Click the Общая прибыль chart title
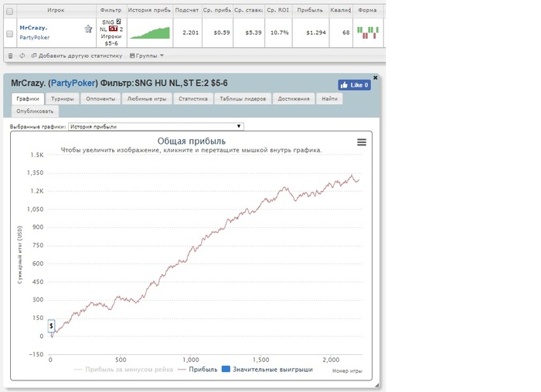This screenshot has width=541, height=392. click(192, 141)
